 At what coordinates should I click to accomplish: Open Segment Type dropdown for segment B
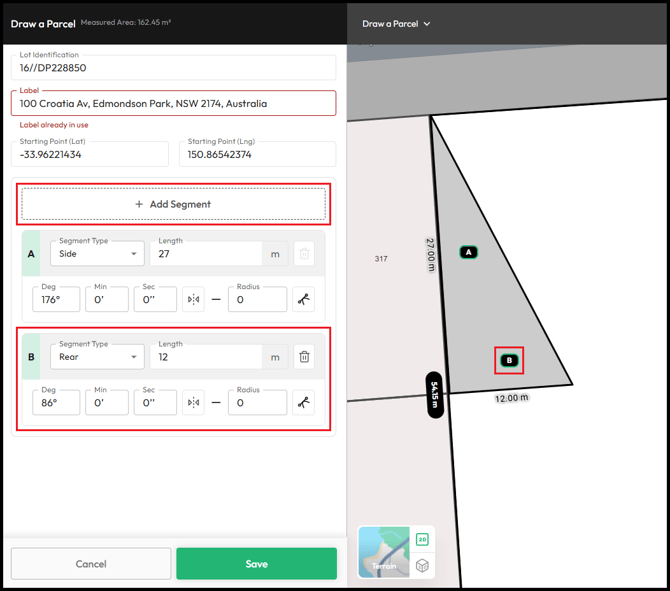(97, 357)
